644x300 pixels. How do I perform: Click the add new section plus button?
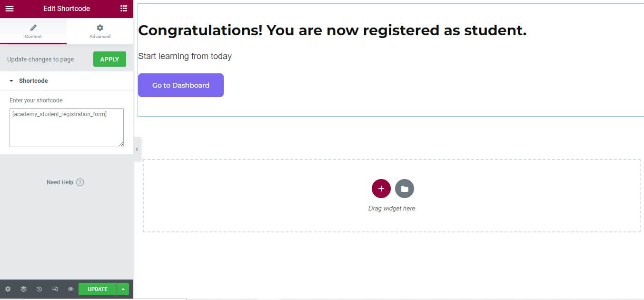coord(381,189)
